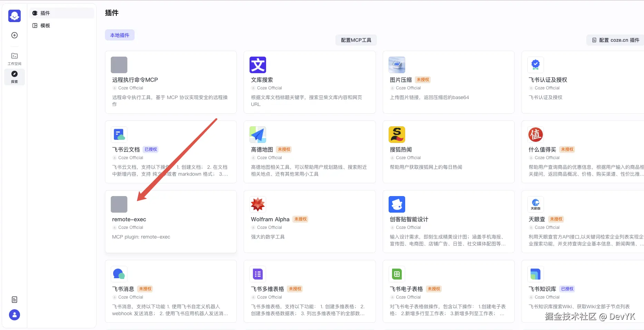Click 未授权 badge on 飞书电子表格

[434, 289]
